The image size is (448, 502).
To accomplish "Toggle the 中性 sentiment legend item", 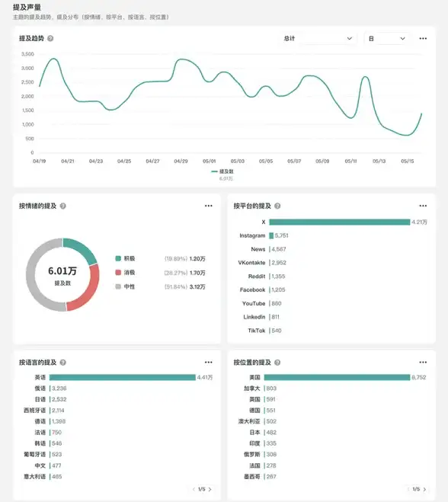I will (125, 286).
